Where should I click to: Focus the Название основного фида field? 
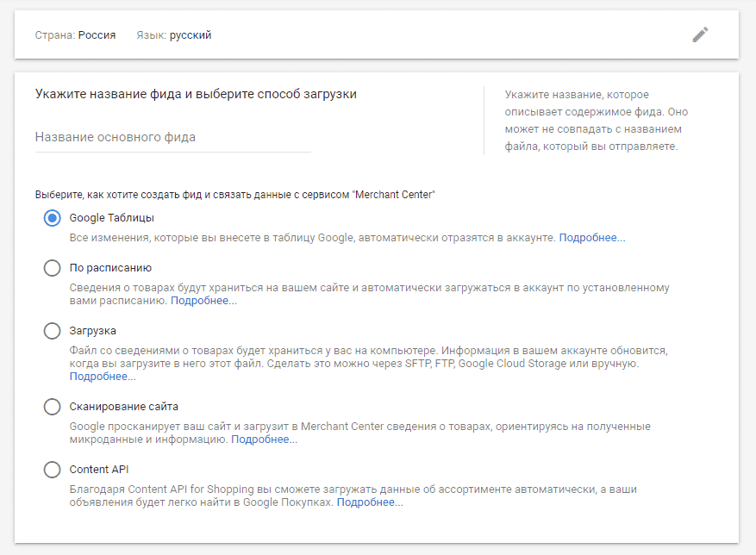click(x=172, y=138)
